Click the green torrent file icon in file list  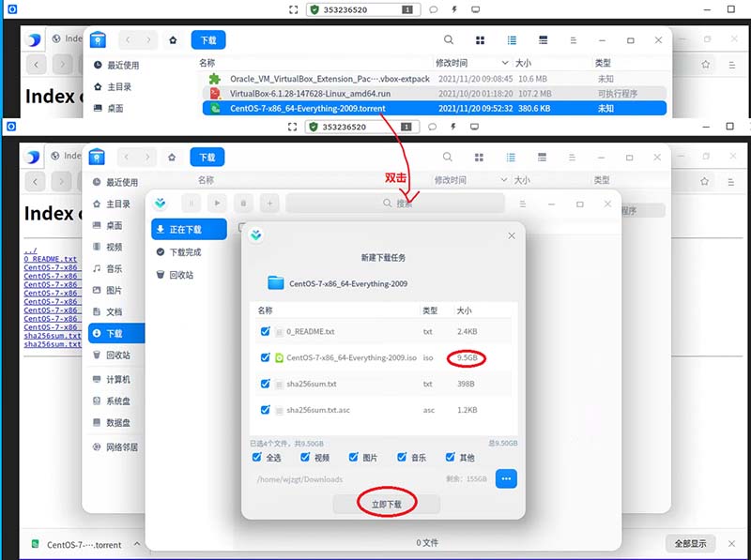(x=216, y=108)
